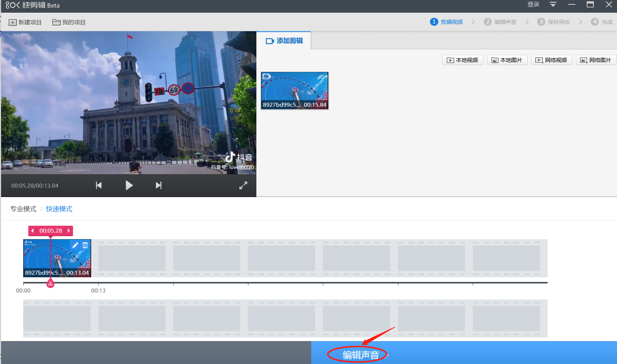Screen dimensions: 617x364
Task: Nudge playhead right with marker arrow
Action: 69,231
